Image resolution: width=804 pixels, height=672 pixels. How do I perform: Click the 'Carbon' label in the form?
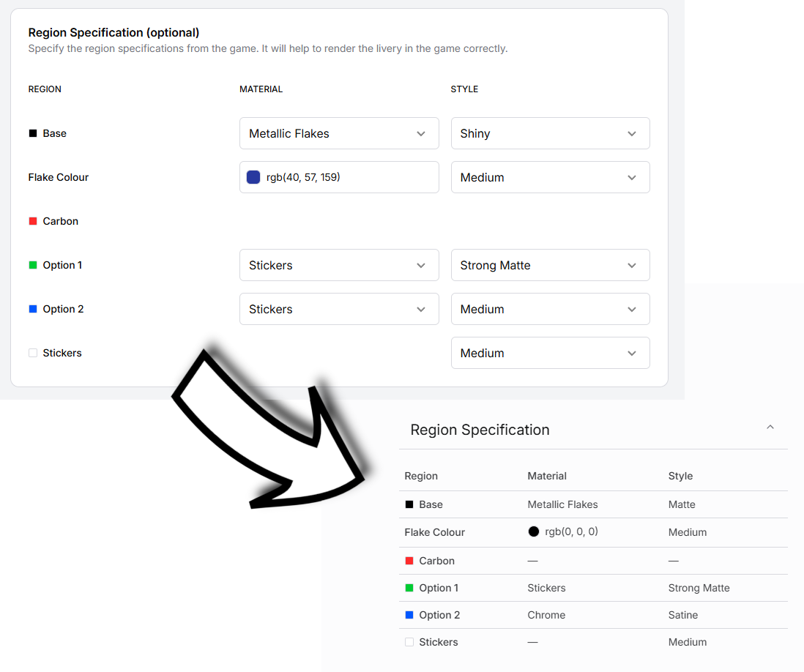61,221
